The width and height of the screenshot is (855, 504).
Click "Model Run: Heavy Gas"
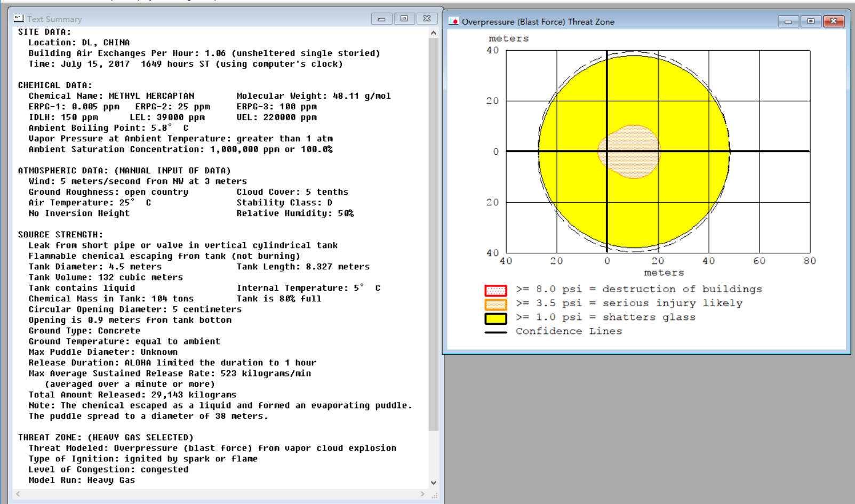pos(82,480)
